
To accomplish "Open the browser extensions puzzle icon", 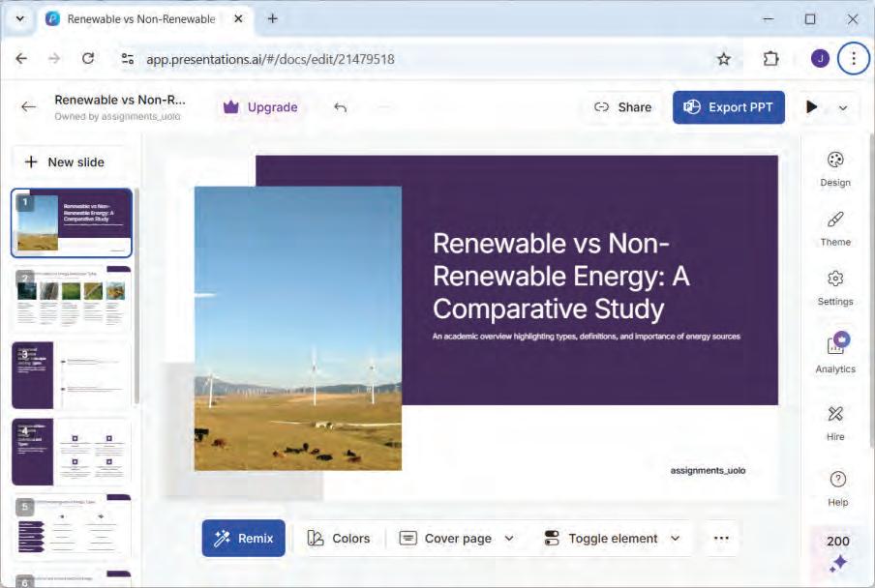I will (x=770, y=59).
